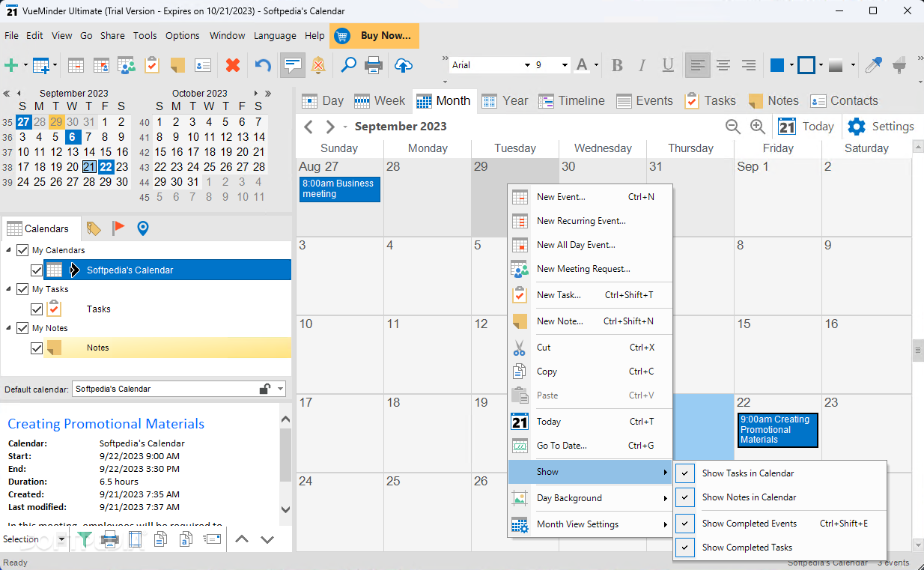Click the cloud upload sync icon
Viewport: 924px width, 570px height.
403,65
